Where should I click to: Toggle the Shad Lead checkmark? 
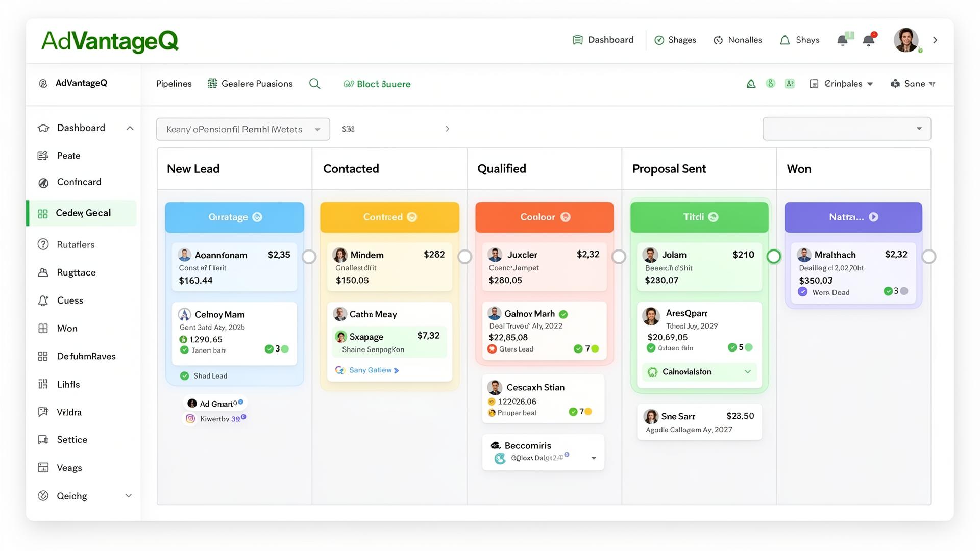click(185, 376)
